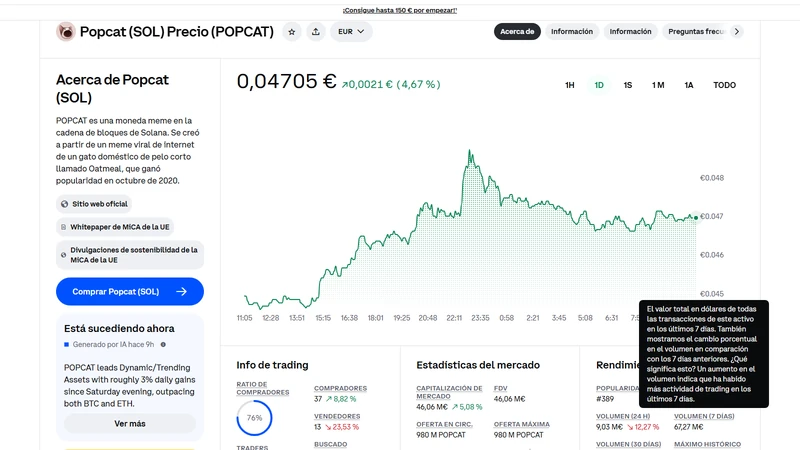Click the globe icon in Sitio web oficial

64,204
